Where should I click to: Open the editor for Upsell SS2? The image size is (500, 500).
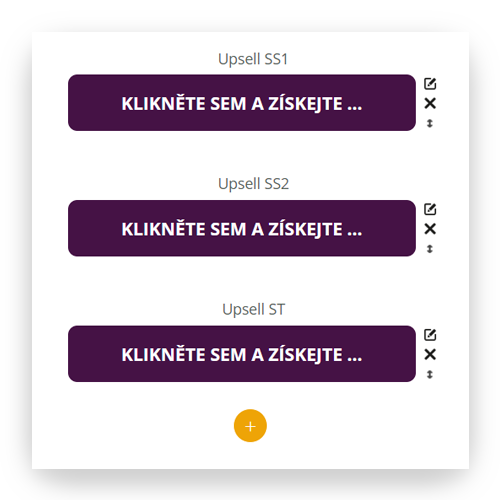click(x=430, y=209)
